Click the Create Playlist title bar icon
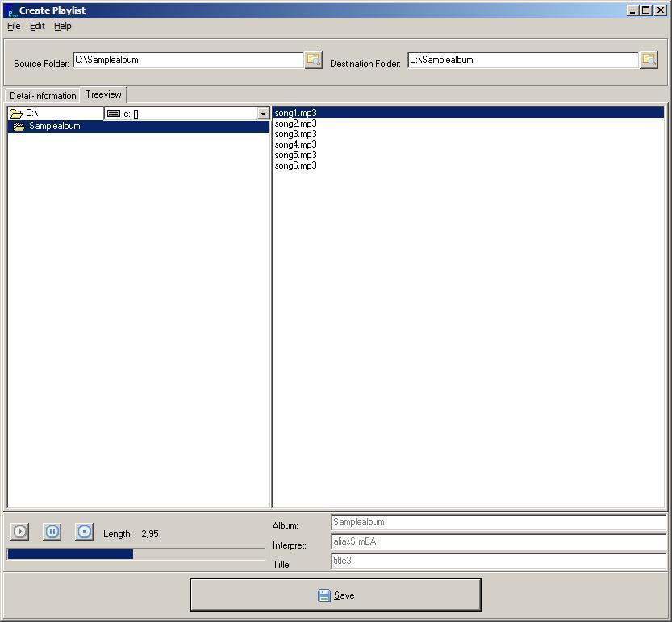 [x=10, y=10]
